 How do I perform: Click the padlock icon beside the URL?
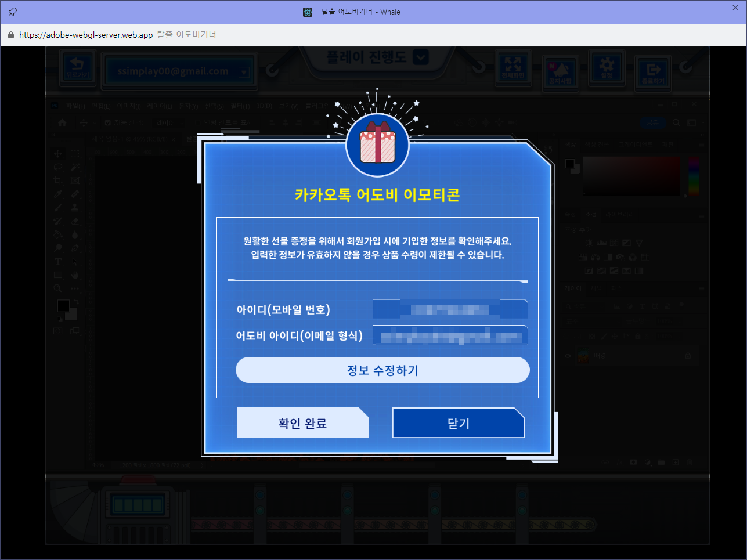[x=10, y=35]
